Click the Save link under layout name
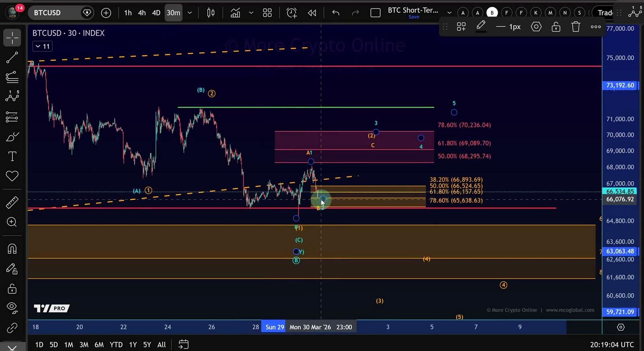 coord(414,17)
